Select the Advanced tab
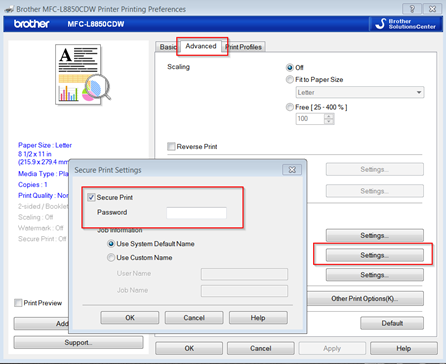This screenshot has height=364, width=446. pos(201,46)
